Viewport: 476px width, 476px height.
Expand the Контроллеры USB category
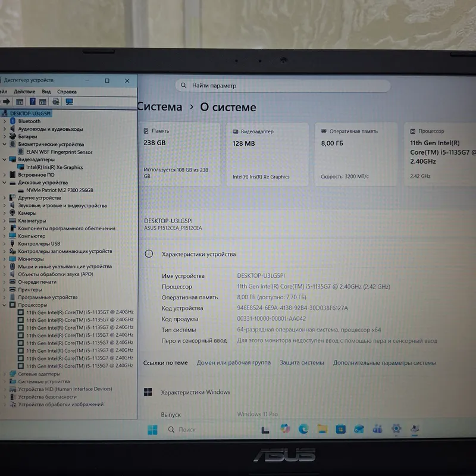(x=5, y=243)
